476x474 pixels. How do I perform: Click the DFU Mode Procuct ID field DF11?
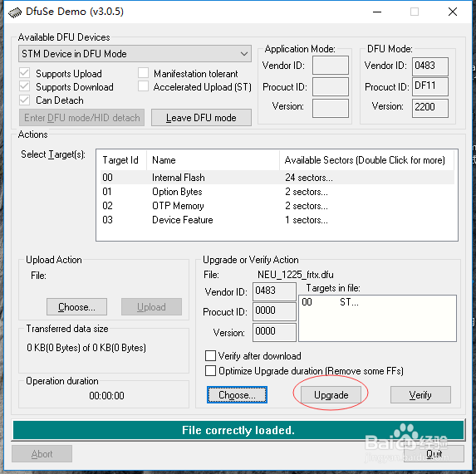tap(430, 86)
